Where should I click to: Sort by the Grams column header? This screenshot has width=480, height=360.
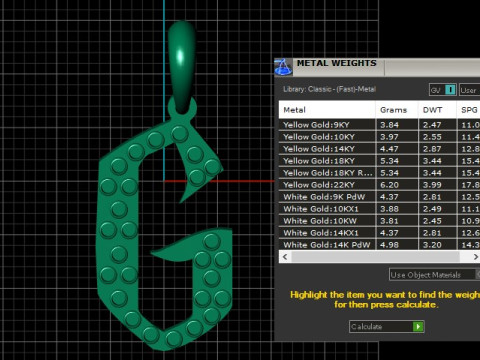397,110
